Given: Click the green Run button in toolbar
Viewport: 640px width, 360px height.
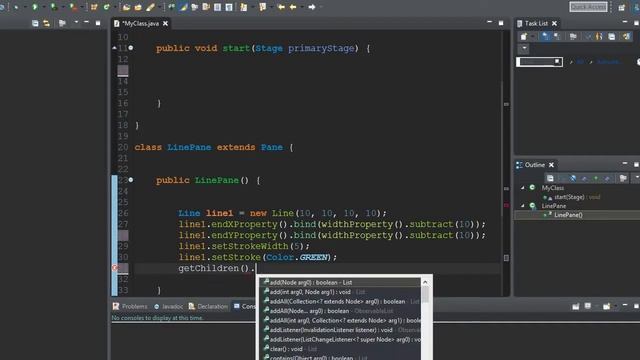Looking at the screenshot, I should (35, 7).
